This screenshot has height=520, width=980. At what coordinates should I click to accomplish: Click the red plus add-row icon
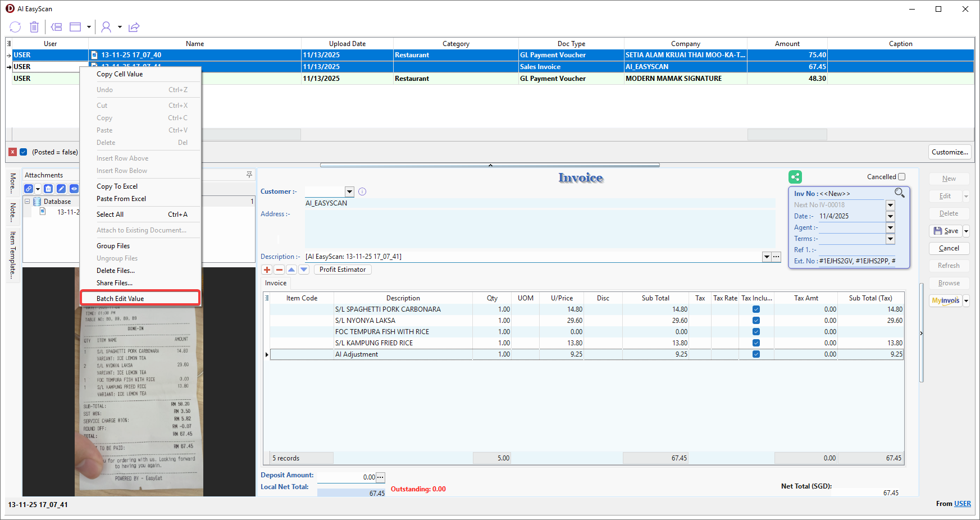coord(267,270)
